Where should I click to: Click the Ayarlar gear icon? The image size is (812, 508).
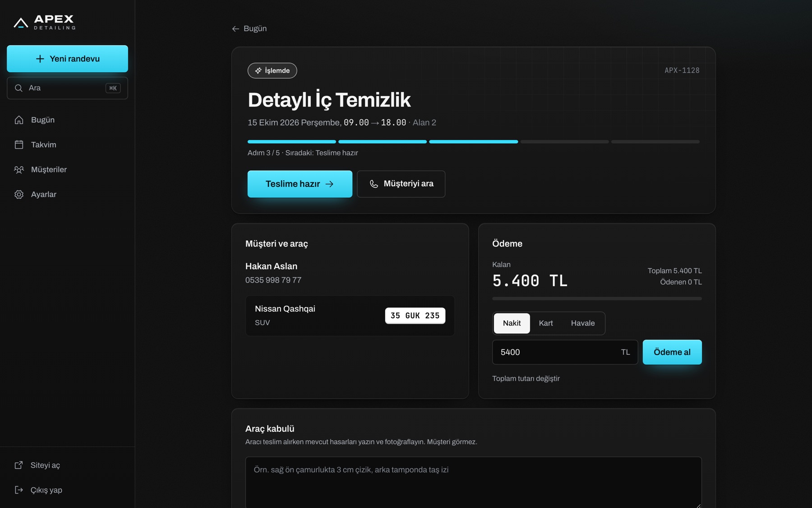click(x=19, y=194)
